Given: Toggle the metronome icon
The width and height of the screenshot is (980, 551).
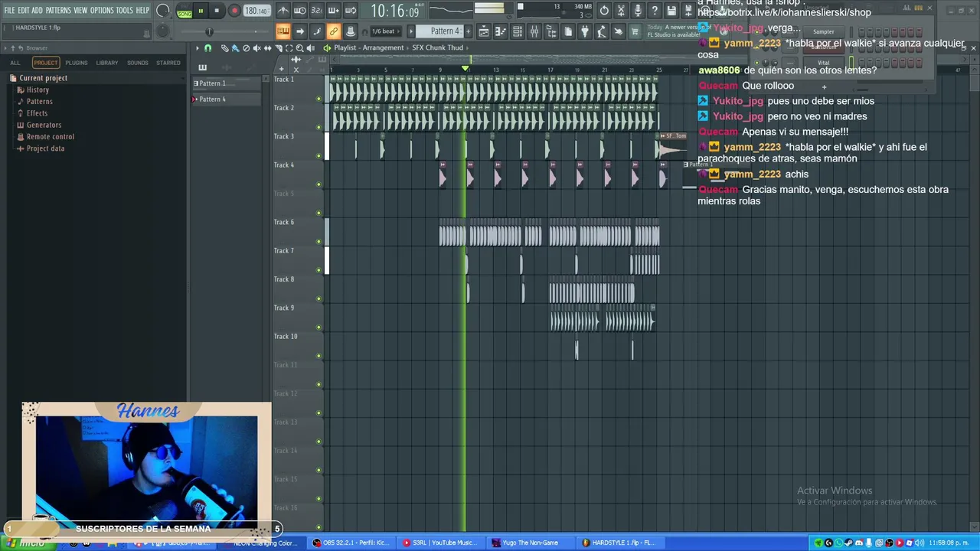Looking at the screenshot, I should [x=283, y=11].
